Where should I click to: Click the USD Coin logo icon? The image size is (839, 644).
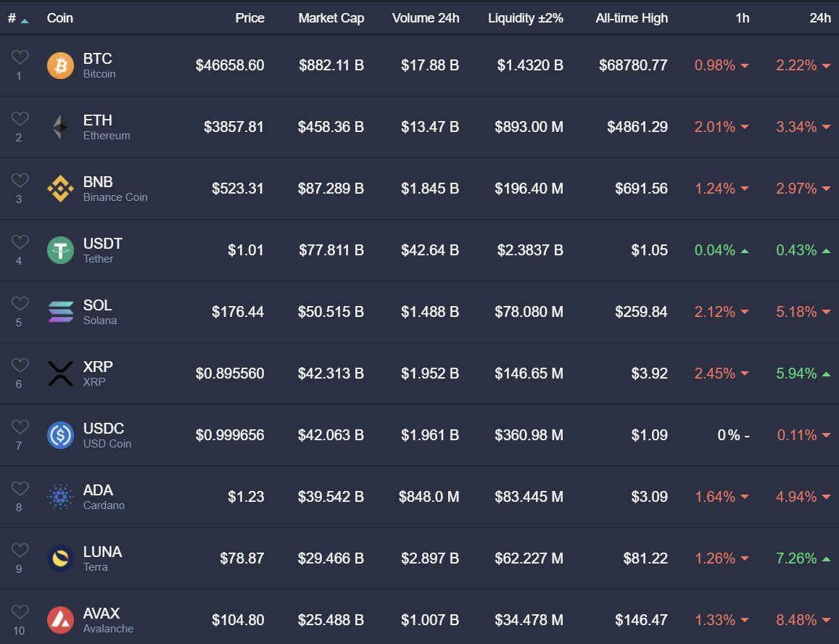[x=60, y=434]
